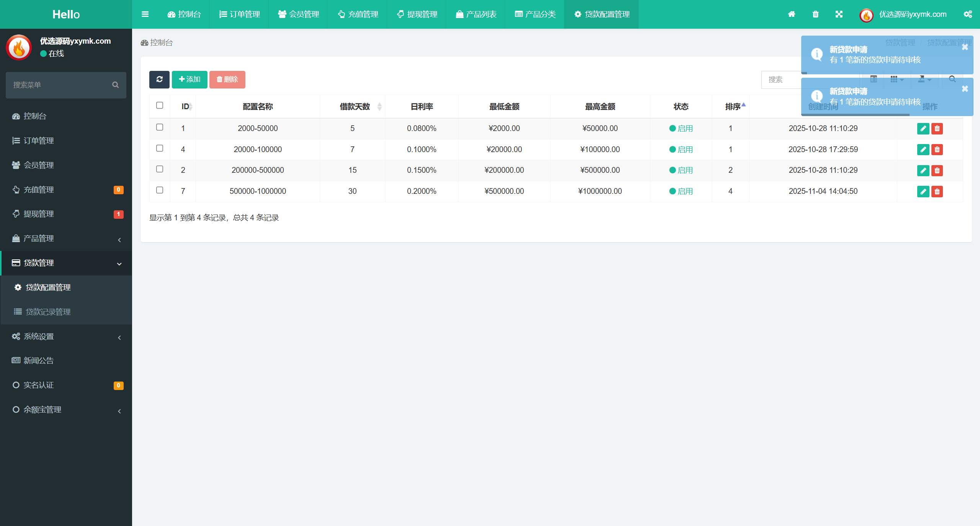This screenshot has height=526, width=980.
Task: Open 贷款配置管理 in sidebar
Action: click(66, 288)
